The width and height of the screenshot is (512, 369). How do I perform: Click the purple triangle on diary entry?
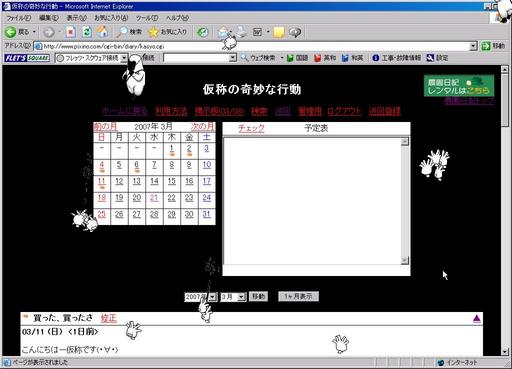[x=477, y=319]
